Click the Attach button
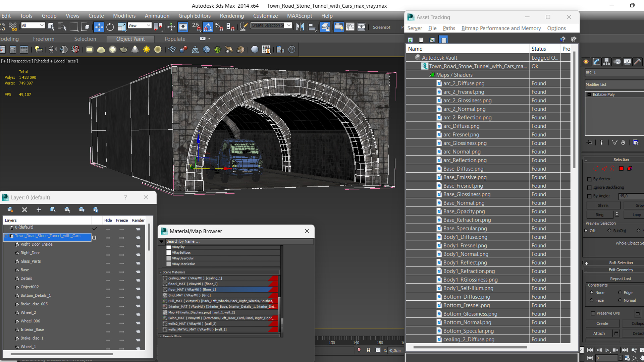The height and width of the screenshot is (362, 644). tap(599, 334)
